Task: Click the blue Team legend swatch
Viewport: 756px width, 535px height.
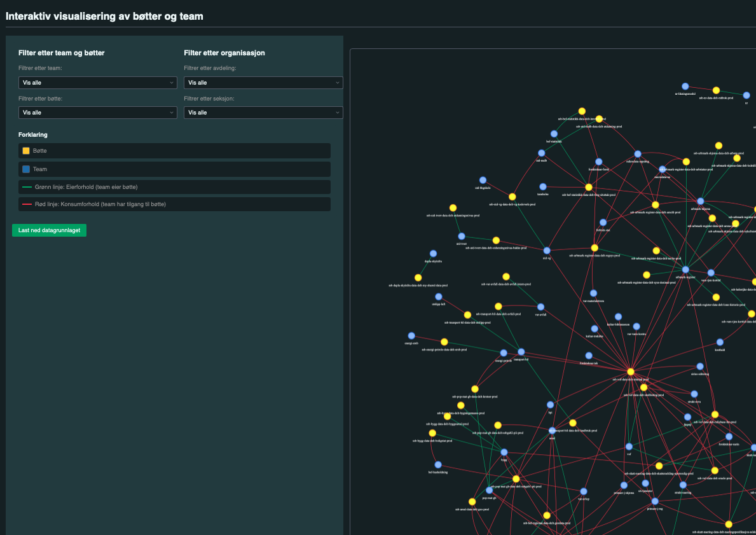Action: (x=26, y=169)
